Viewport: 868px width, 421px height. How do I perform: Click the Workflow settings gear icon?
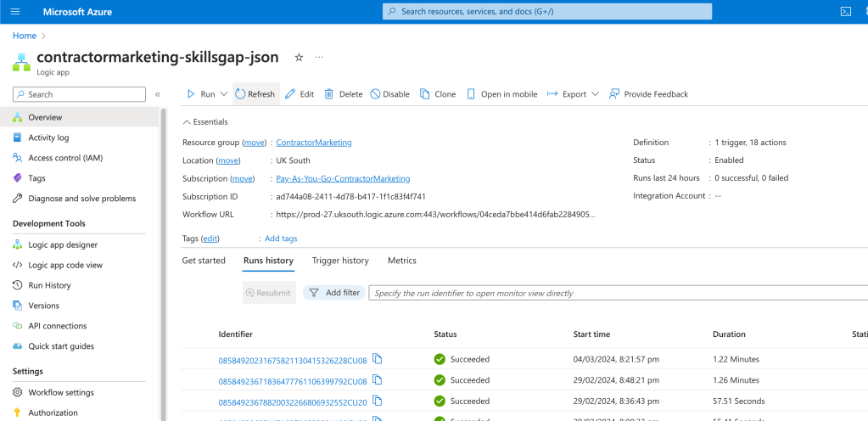click(x=18, y=393)
